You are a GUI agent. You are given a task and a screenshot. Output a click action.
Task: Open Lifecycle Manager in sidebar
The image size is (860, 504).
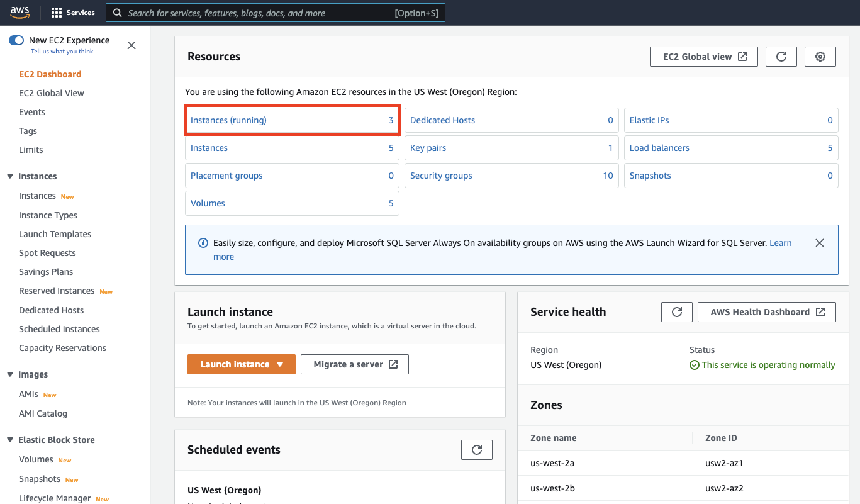[55, 498]
